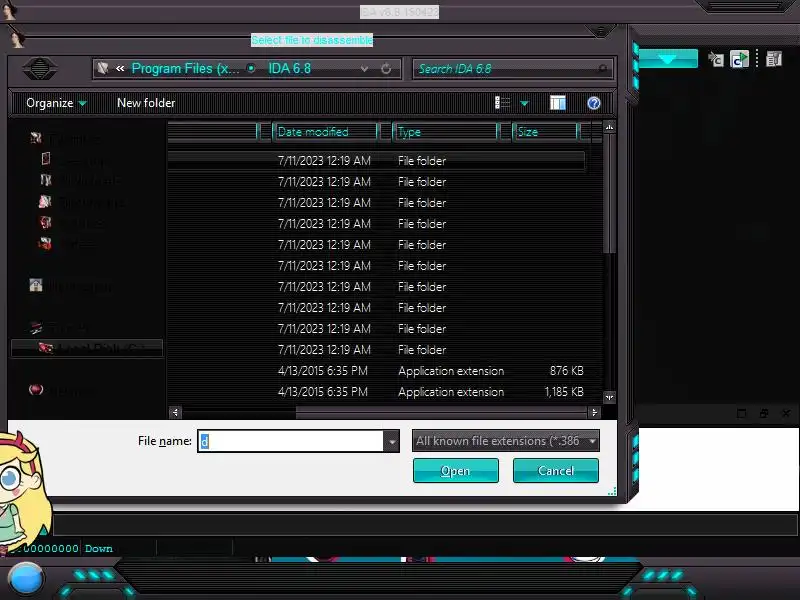The height and width of the screenshot is (600, 800).
Task: Click the vertical scrollbar thumb in file list
Action: (x=609, y=194)
